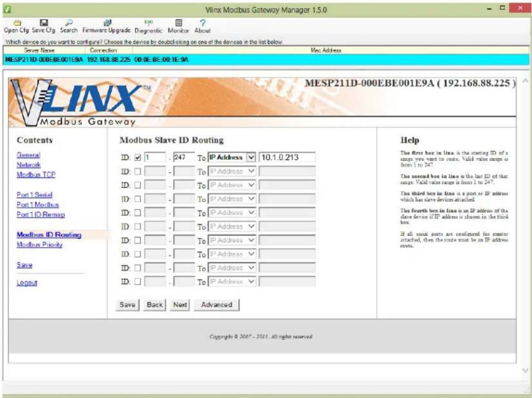Click the page scrollbar down arrow
The width and height of the screenshot is (532, 398).
click(x=525, y=370)
